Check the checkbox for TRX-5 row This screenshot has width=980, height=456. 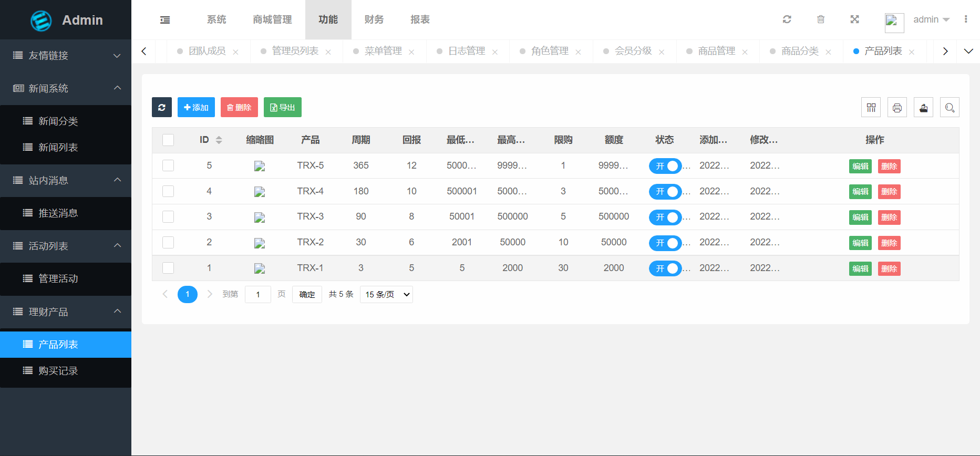[x=168, y=165]
